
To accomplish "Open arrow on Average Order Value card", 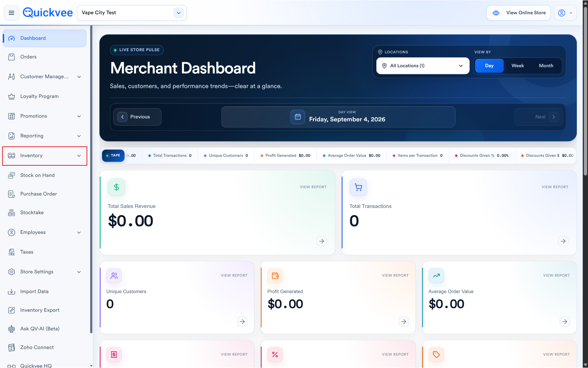I will point(565,322).
